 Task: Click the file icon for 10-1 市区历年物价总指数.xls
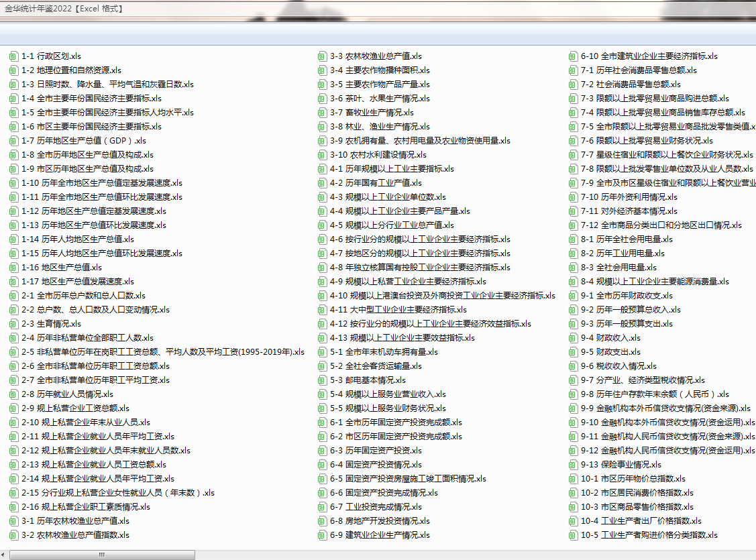pos(573,479)
